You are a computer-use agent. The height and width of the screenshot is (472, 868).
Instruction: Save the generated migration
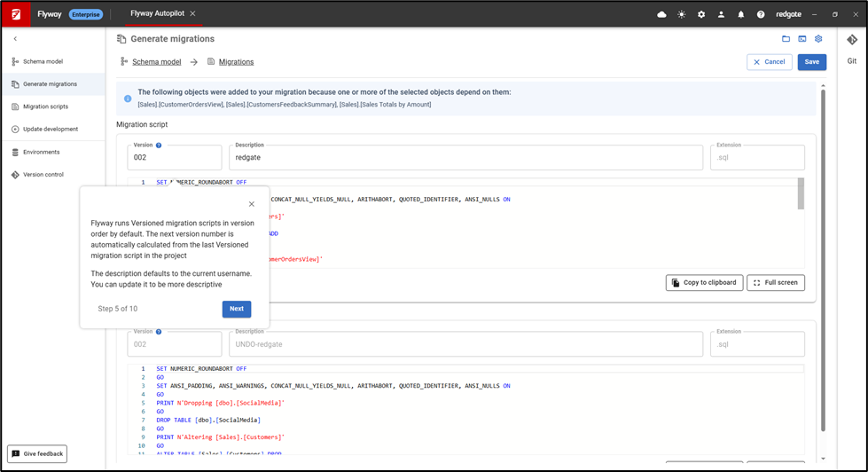(x=812, y=62)
